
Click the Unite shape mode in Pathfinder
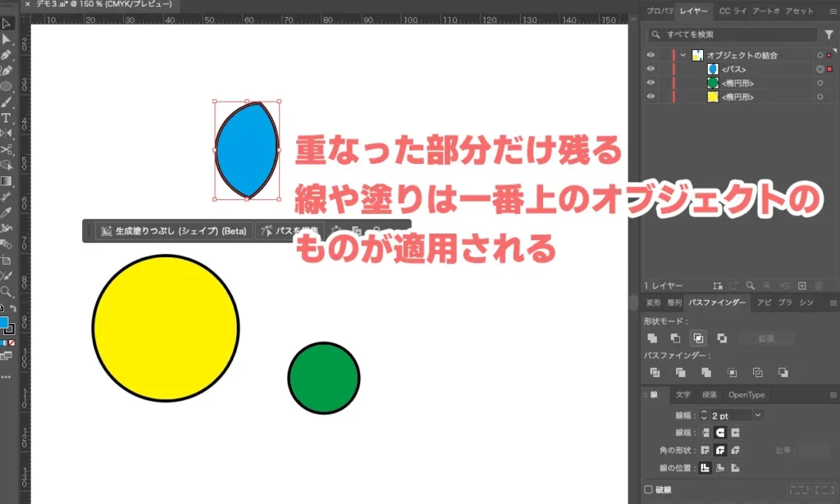[652, 338]
